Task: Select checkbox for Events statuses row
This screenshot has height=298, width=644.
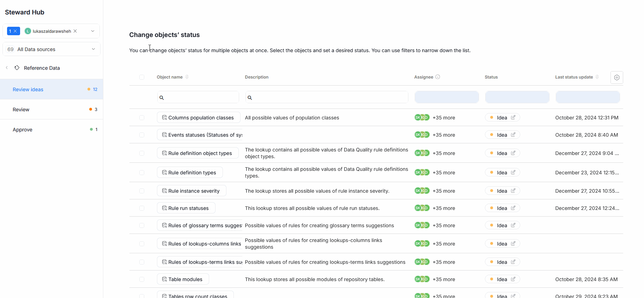Action: pos(142,135)
